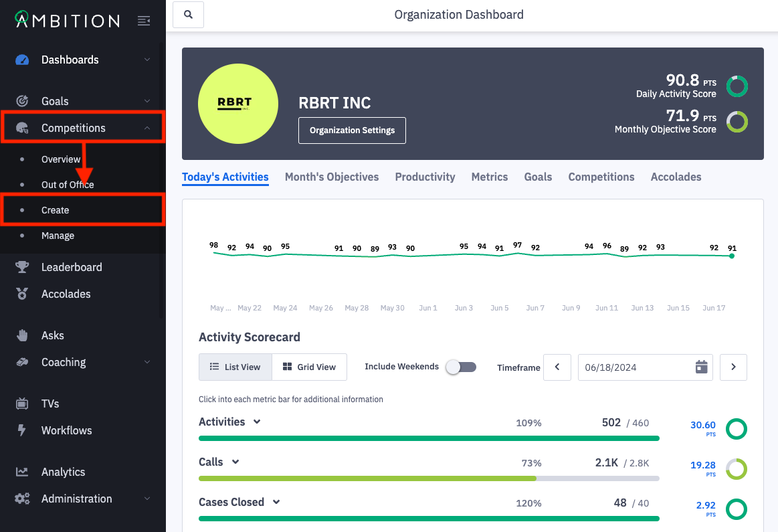Open TVs via the television icon
The width and height of the screenshot is (778, 532).
[22, 404]
